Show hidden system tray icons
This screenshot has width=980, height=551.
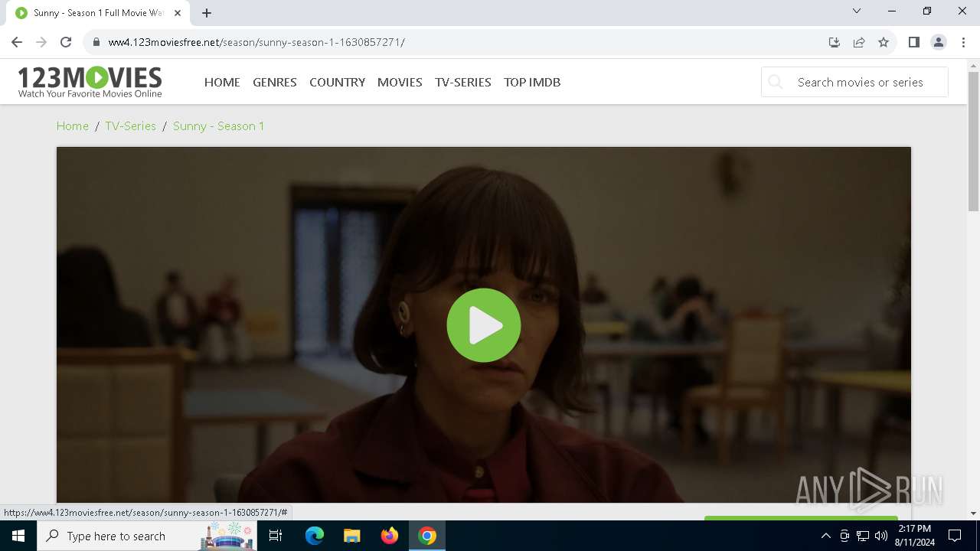pyautogui.click(x=825, y=536)
